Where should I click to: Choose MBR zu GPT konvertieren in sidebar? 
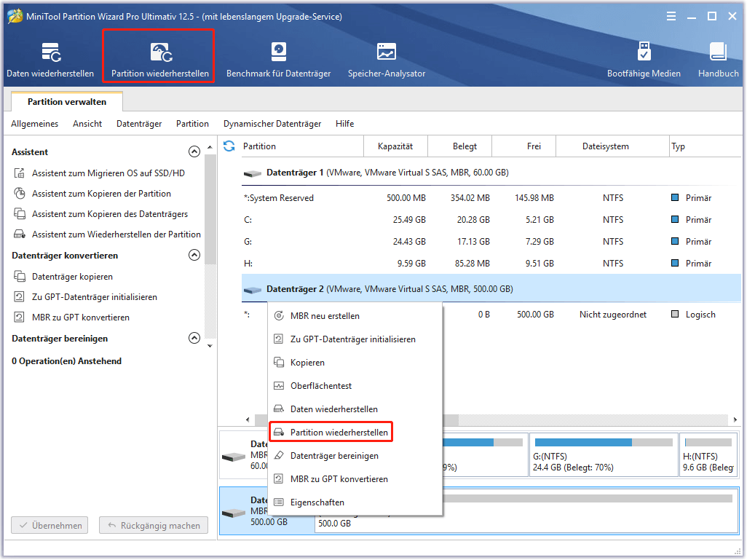(x=81, y=318)
